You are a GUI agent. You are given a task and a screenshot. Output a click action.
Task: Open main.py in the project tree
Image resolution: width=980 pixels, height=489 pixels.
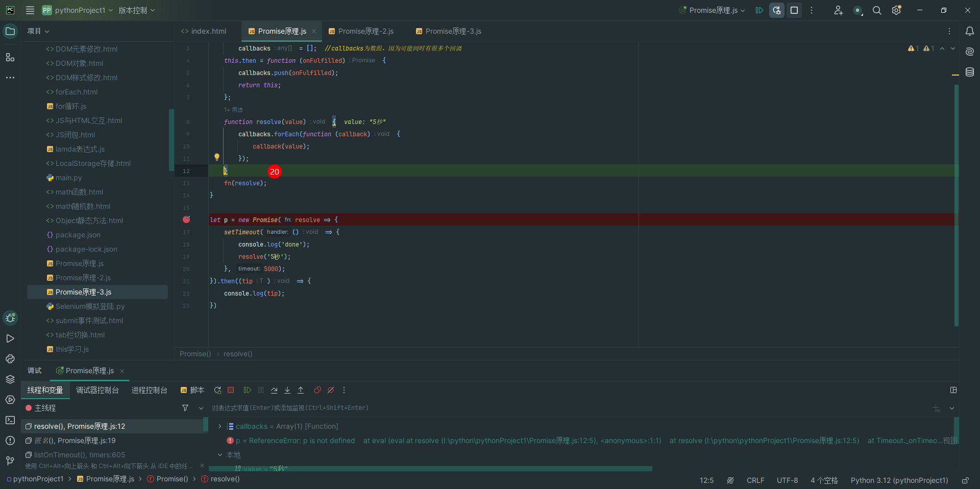click(68, 178)
